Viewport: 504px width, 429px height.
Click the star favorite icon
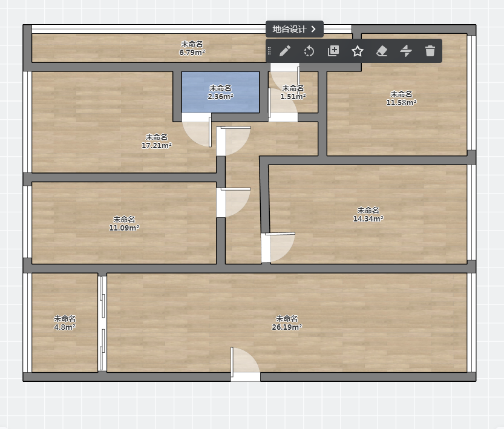(358, 51)
